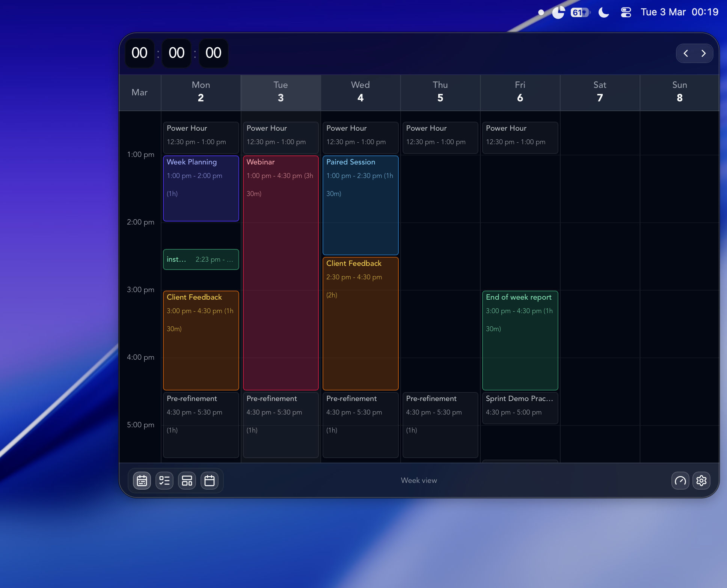Go to next week arrow
This screenshot has height=588, width=727.
coord(703,53)
